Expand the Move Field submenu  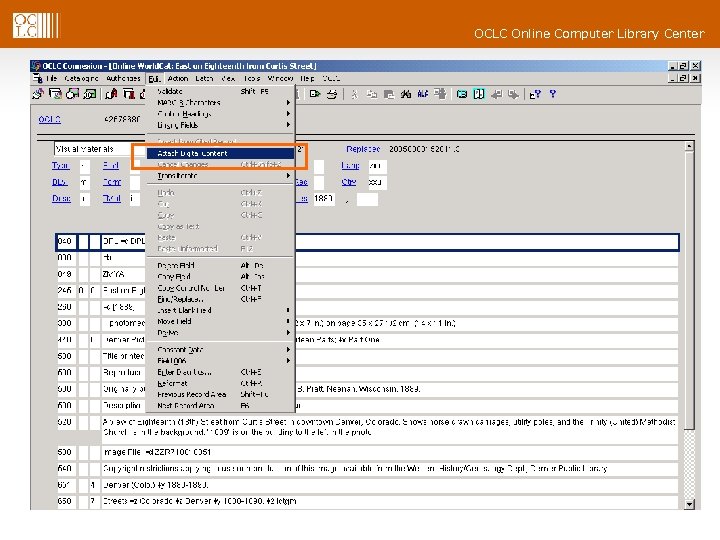[174, 321]
